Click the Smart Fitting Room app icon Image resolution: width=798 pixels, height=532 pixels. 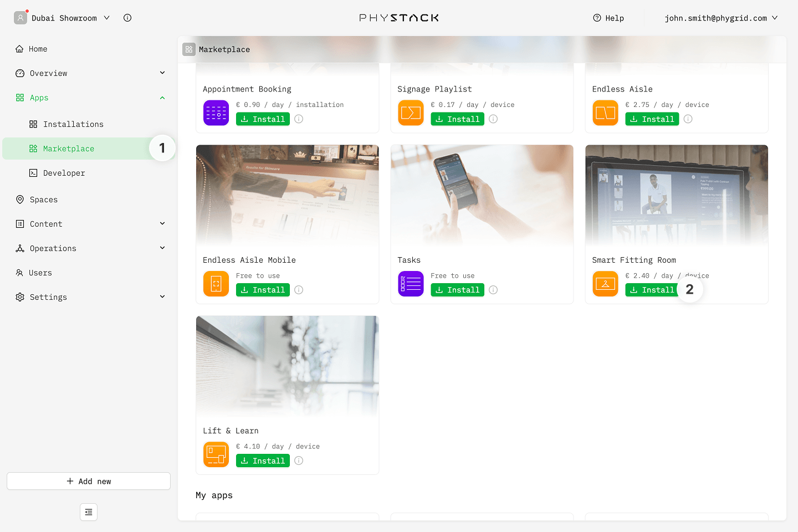pyautogui.click(x=605, y=284)
